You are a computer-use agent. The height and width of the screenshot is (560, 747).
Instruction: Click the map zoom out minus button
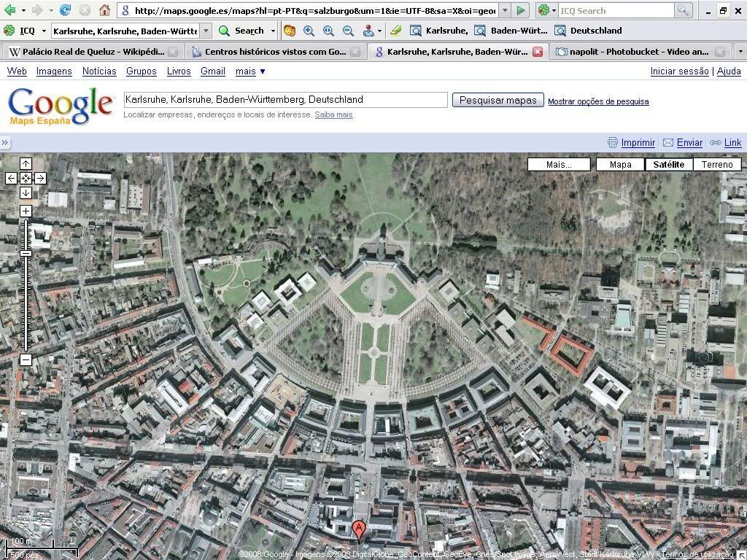(26, 360)
